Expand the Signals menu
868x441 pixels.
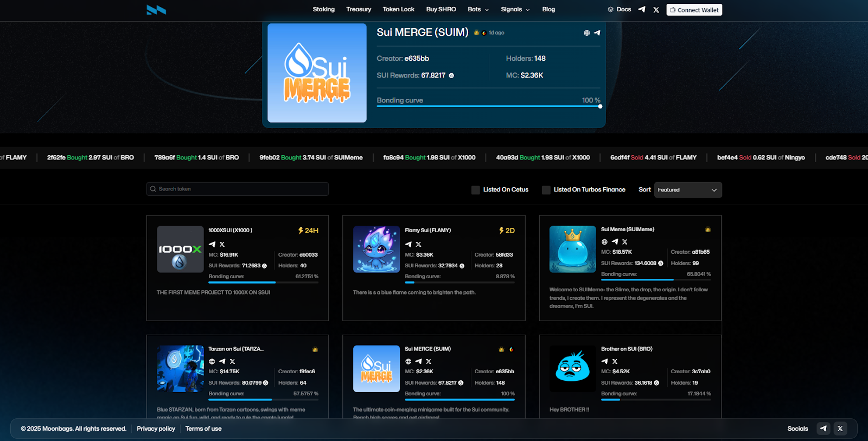tap(515, 9)
